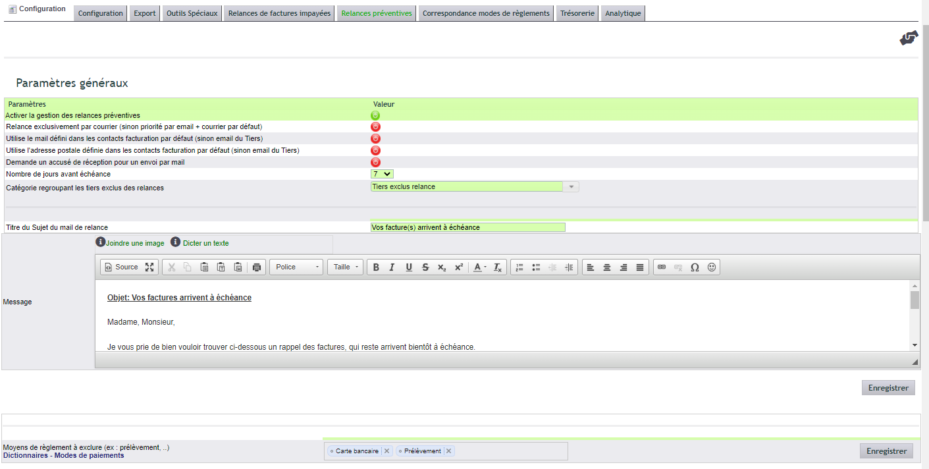The height and width of the screenshot is (469, 929).
Task: Open the Export tab
Action: 145,13
